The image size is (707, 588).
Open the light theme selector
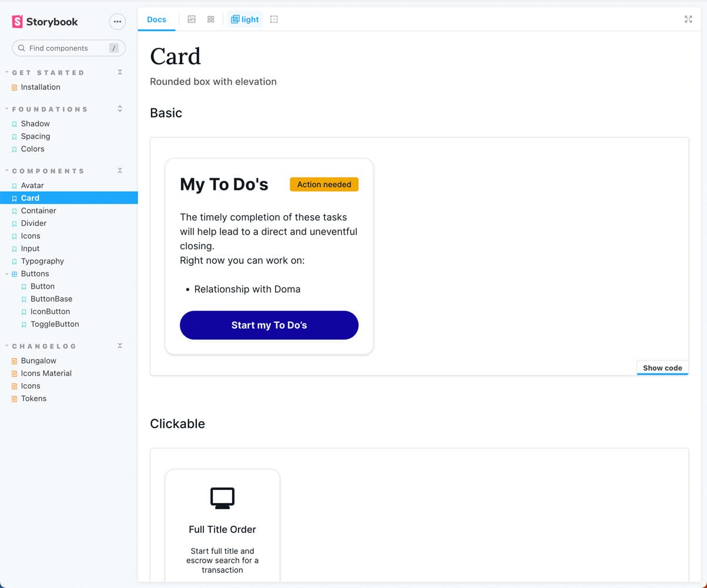point(245,19)
